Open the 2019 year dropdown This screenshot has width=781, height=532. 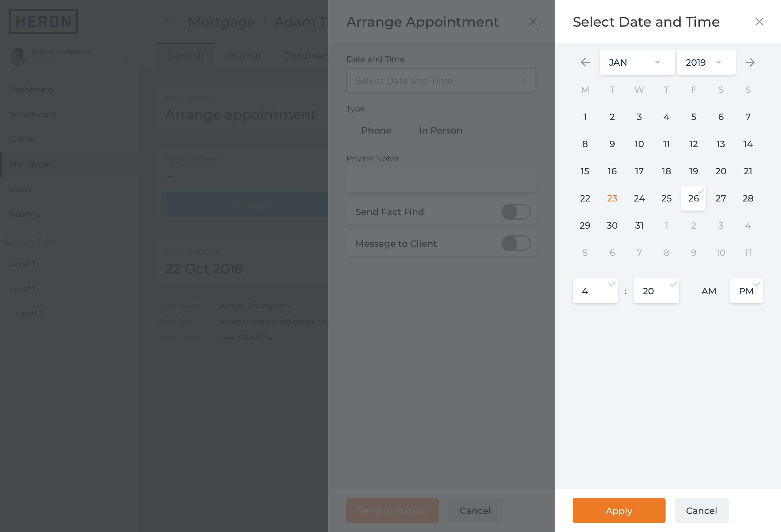coord(706,62)
